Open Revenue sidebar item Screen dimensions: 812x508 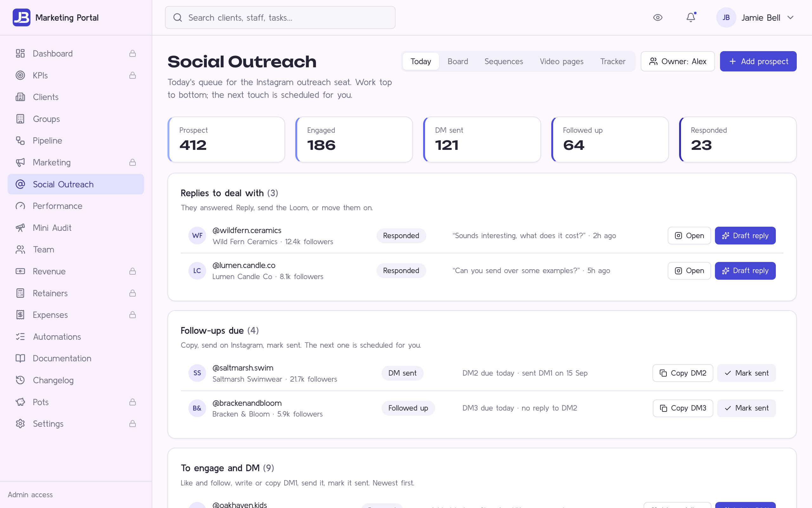76,271
